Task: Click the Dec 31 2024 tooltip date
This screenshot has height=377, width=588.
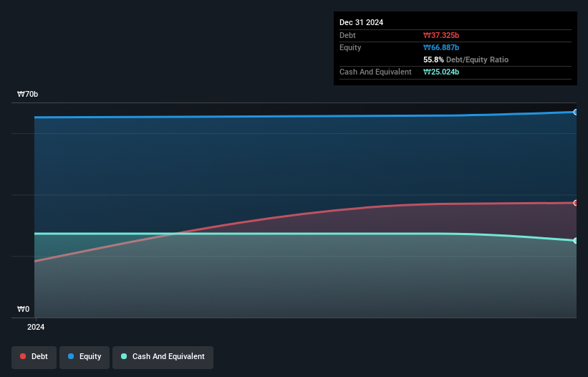Action: (361, 22)
